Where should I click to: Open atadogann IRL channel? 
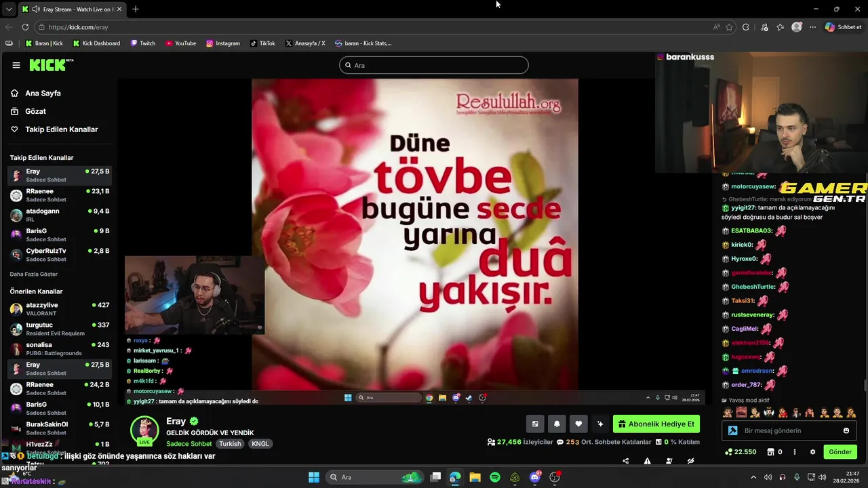[60, 215]
